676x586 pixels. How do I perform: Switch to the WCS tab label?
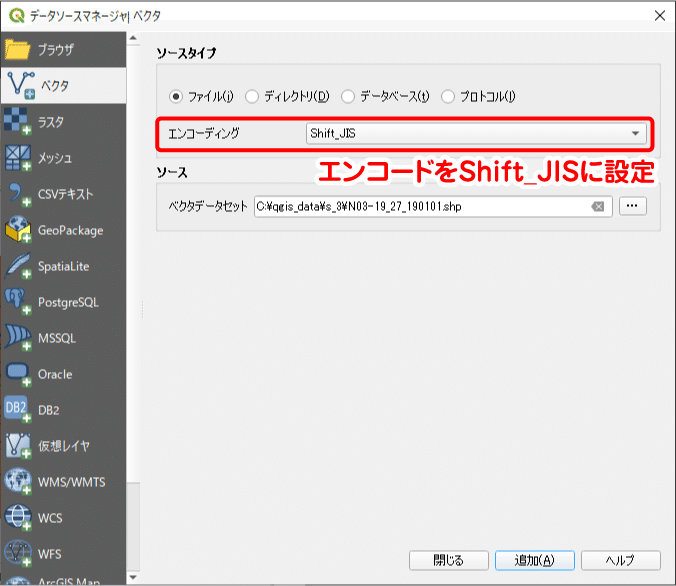coord(50,518)
